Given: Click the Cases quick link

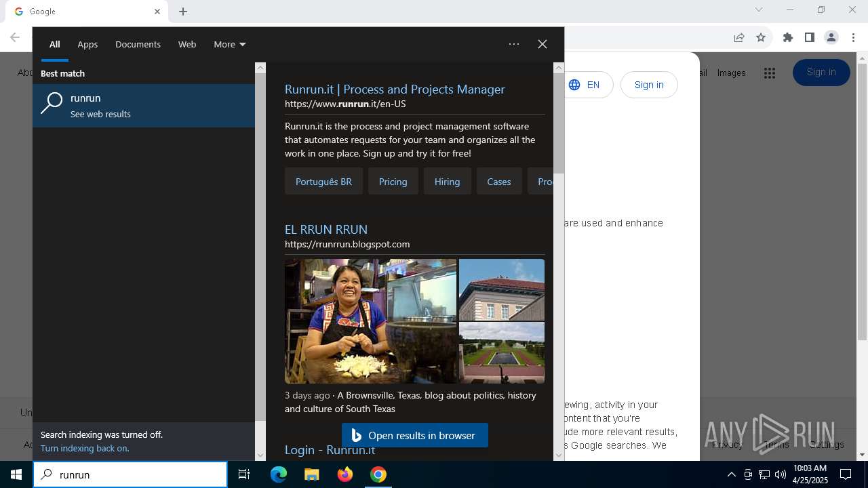Looking at the screenshot, I should click(x=499, y=182).
